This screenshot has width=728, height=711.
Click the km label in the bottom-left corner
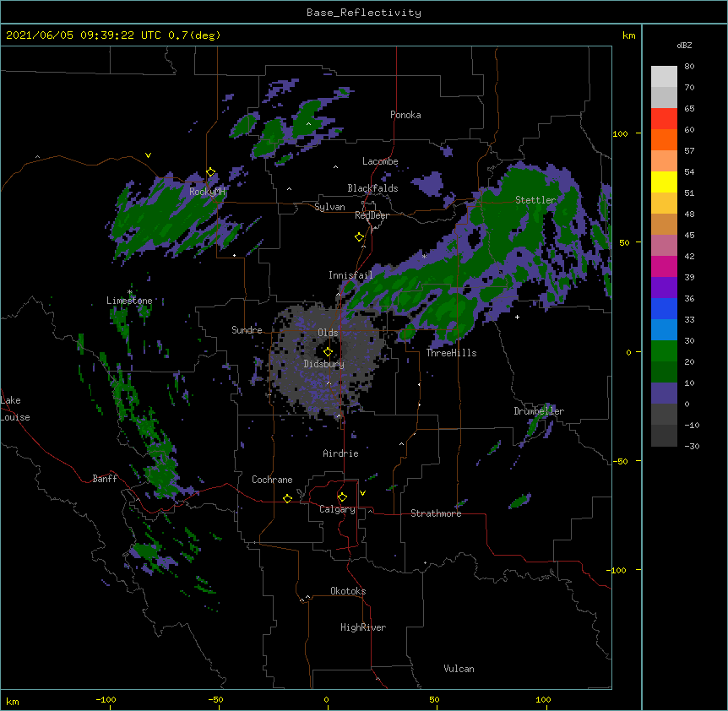click(13, 701)
